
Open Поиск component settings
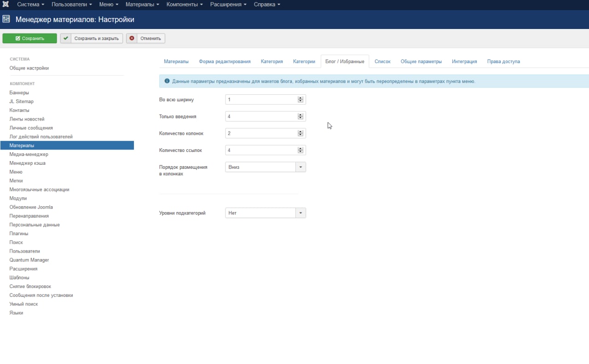pyautogui.click(x=16, y=243)
